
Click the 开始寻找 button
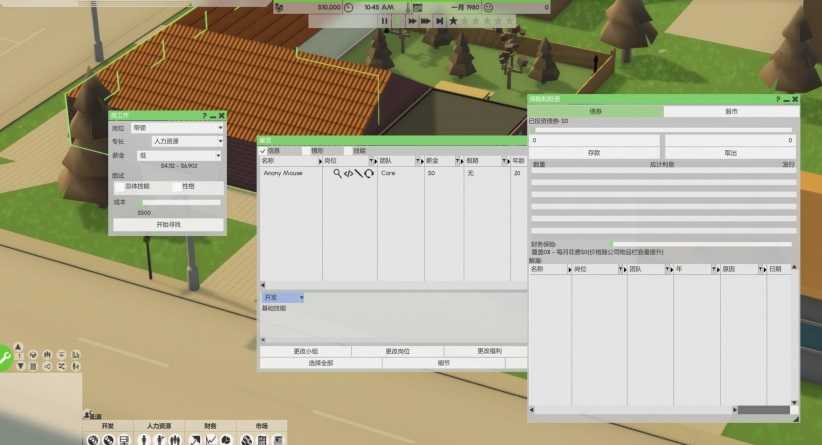(x=168, y=224)
